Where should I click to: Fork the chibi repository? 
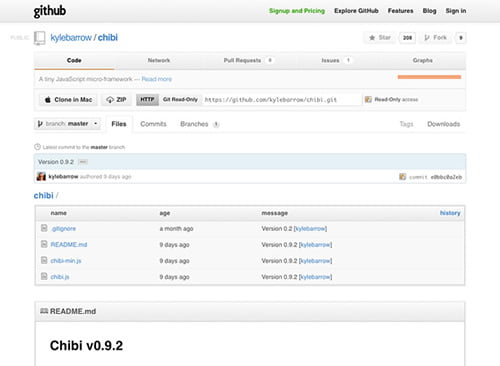[x=435, y=38]
